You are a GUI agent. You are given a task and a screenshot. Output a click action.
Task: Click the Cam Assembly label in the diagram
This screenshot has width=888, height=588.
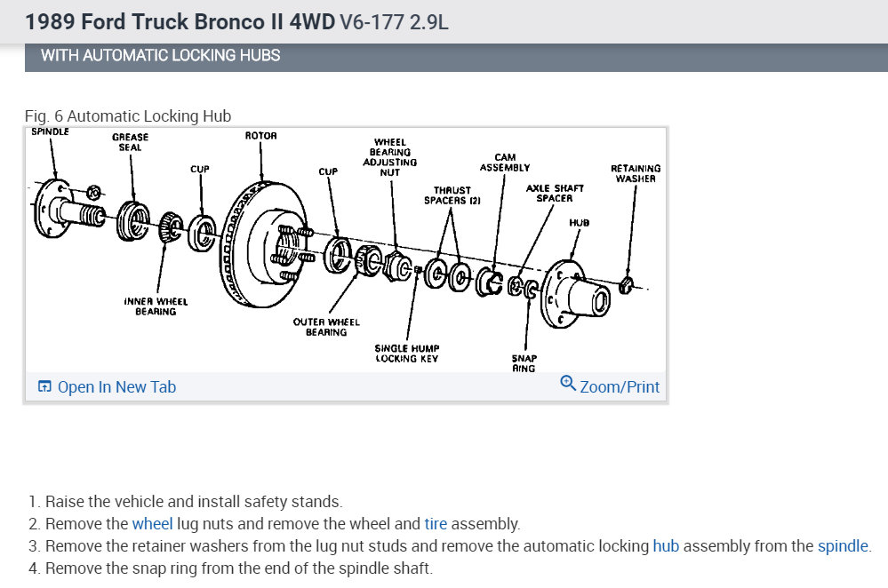coord(505,163)
